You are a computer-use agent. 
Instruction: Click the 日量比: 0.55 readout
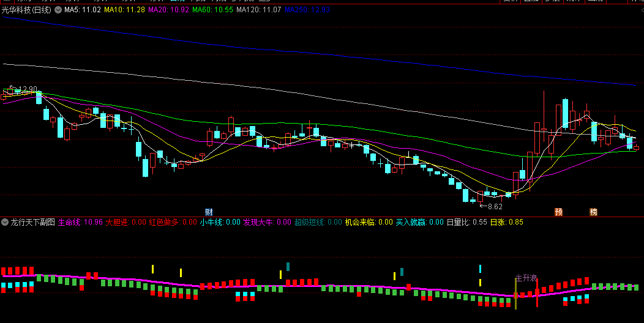(467, 223)
